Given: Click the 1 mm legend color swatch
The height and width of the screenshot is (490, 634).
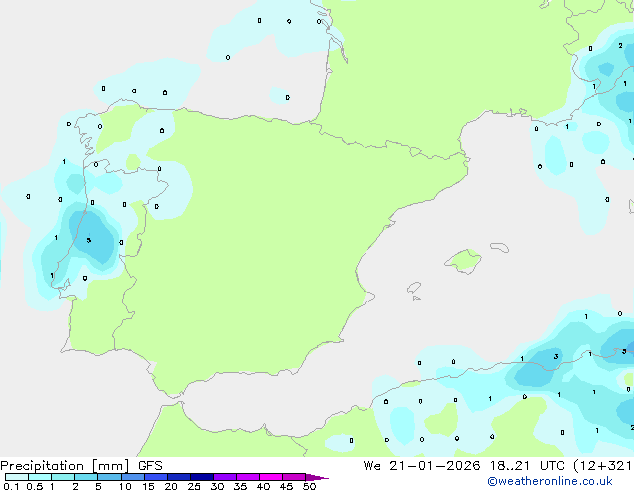Looking at the screenshot, I should (63, 477).
